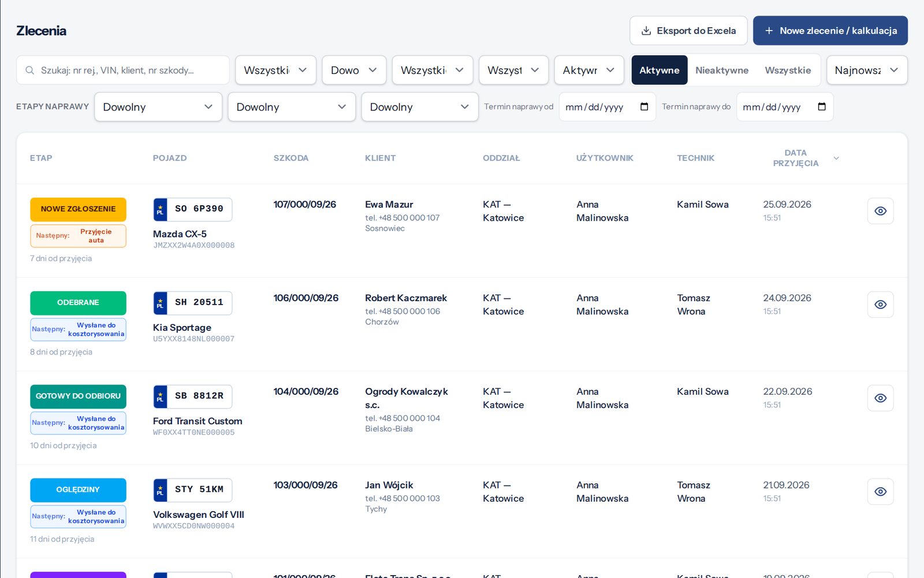This screenshot has width=924, height=578.
Task: Focus the search field for registration, VIN
Action: tap(123, 71)
